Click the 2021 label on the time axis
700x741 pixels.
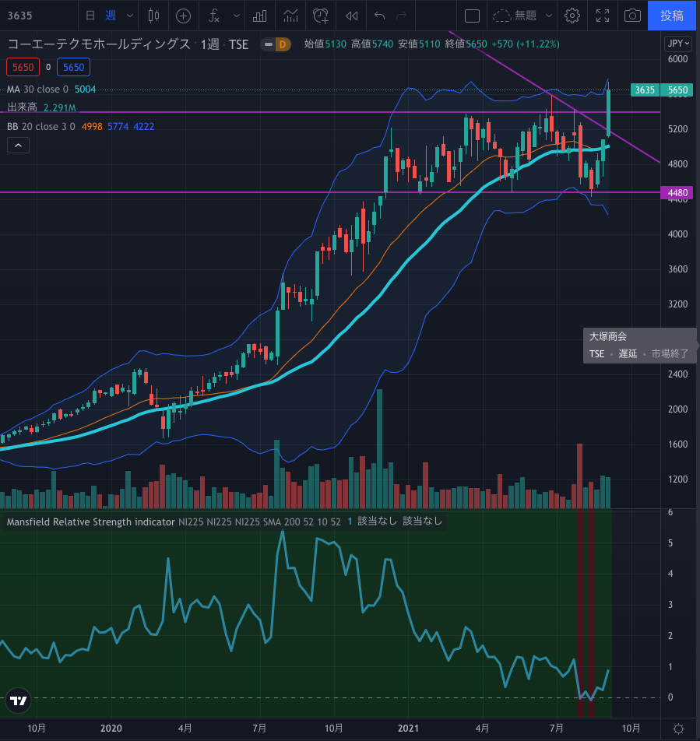408,729
